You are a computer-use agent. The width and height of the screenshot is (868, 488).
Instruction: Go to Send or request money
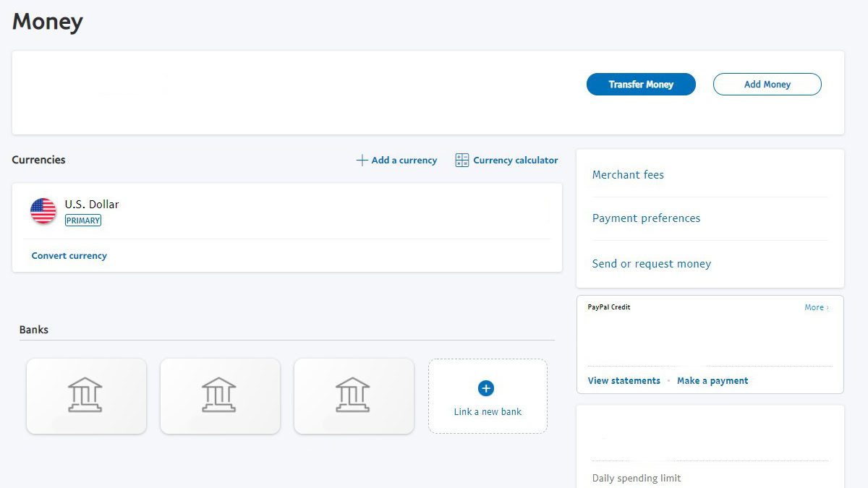click(651, 264)
